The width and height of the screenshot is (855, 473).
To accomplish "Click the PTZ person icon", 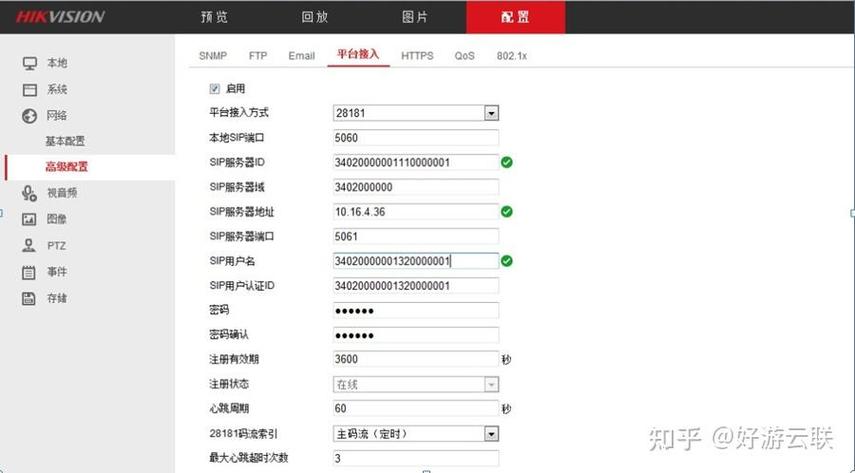I will click(x=29, y=246).
